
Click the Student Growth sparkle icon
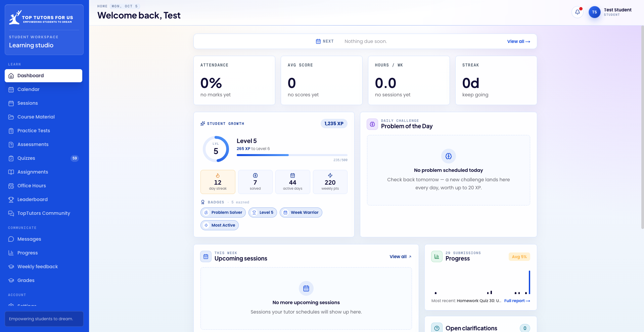203,124
